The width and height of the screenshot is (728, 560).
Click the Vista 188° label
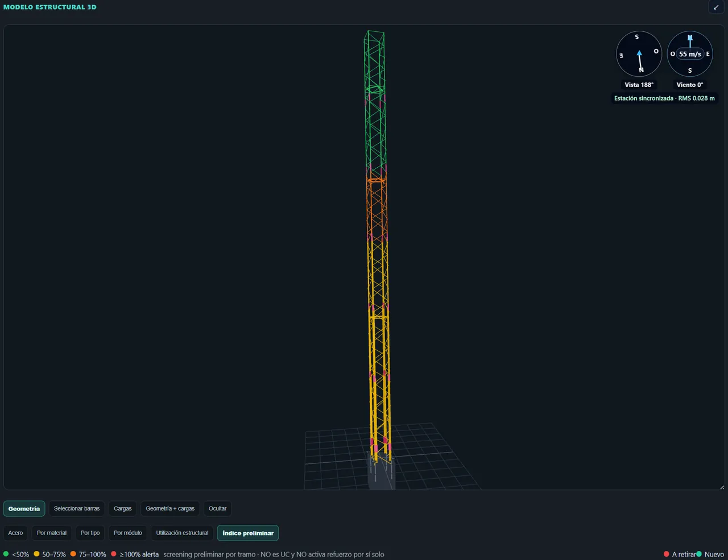[x=639, y=85]
